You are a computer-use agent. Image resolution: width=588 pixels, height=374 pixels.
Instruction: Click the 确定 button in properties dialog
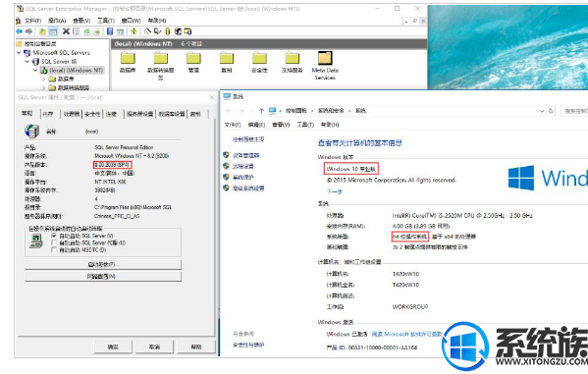[x=113, y=347]
